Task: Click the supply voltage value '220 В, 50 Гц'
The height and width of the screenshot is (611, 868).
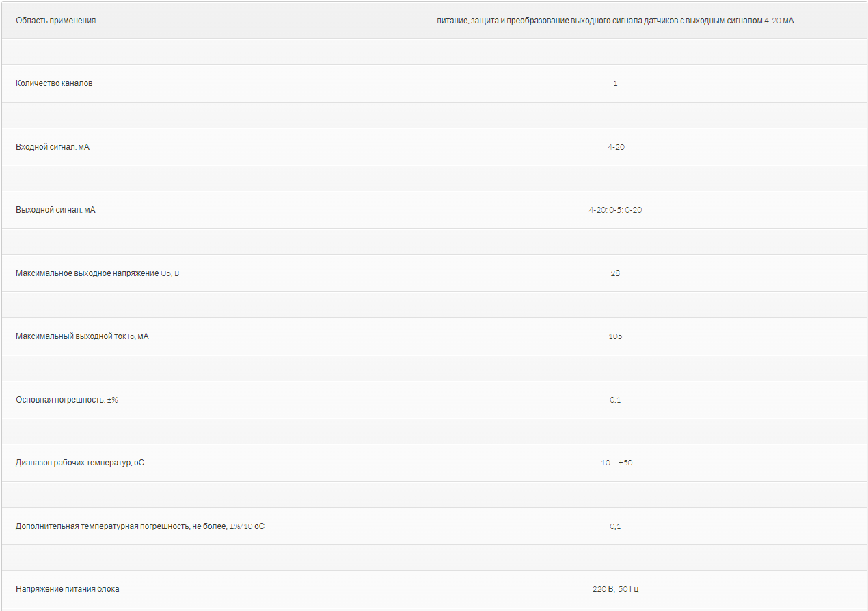Action: click(615, 589)
